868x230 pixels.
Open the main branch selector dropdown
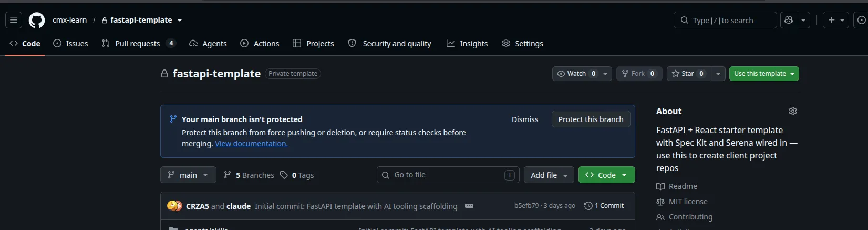click(x=188, y=175)
